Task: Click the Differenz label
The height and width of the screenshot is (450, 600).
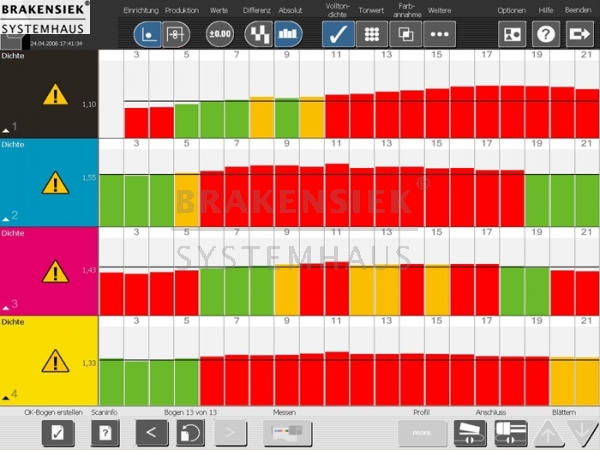Action: click(x=257, y=10)
